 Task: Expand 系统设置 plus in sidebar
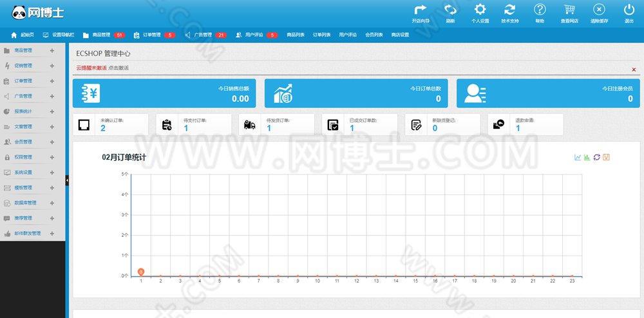(x=52, y=173)
